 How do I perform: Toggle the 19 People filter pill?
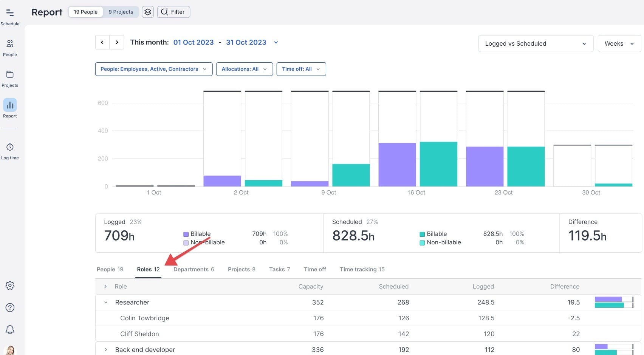coord(85,12)
